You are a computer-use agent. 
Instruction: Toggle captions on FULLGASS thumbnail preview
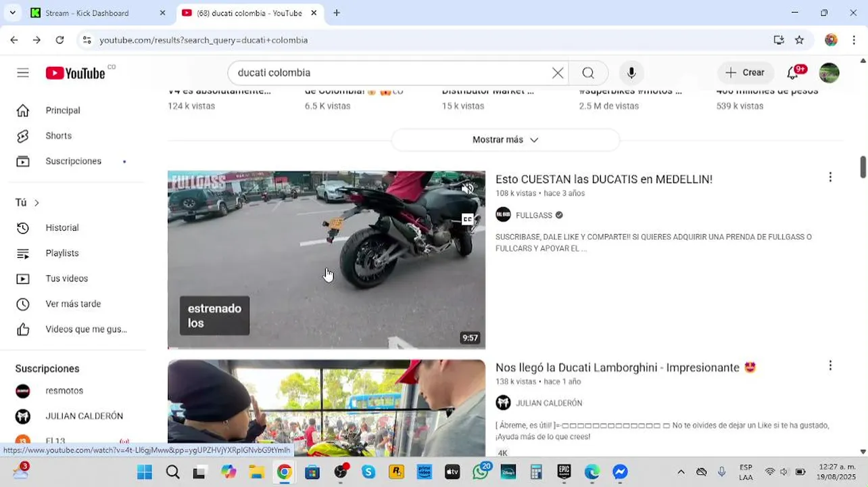tap(468, 218)
